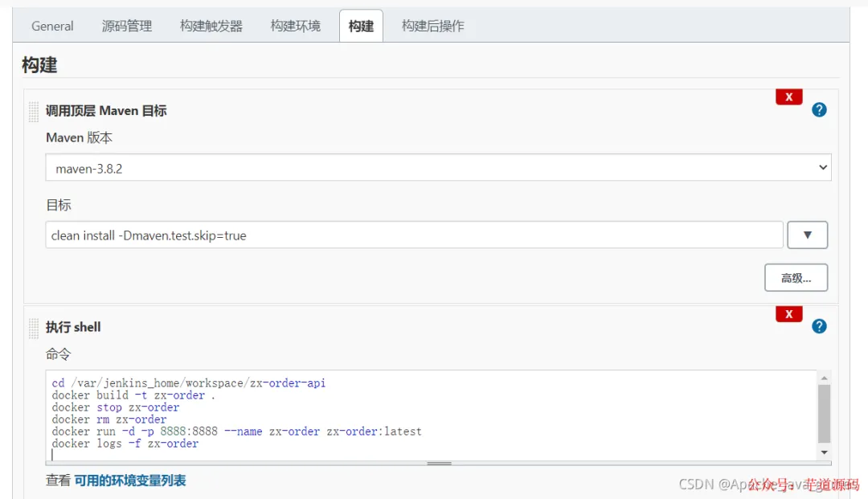Focus the 目标 field with clean install
868x499 pixels.
(414, 235)
